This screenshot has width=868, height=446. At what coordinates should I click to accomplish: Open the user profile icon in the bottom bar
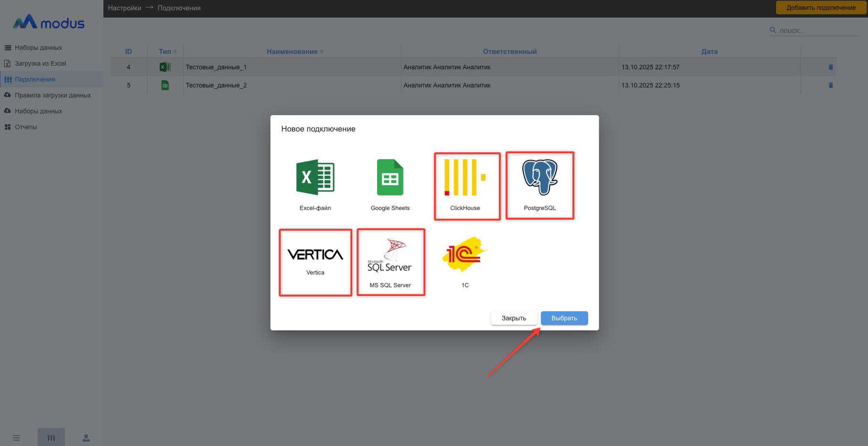86,437
